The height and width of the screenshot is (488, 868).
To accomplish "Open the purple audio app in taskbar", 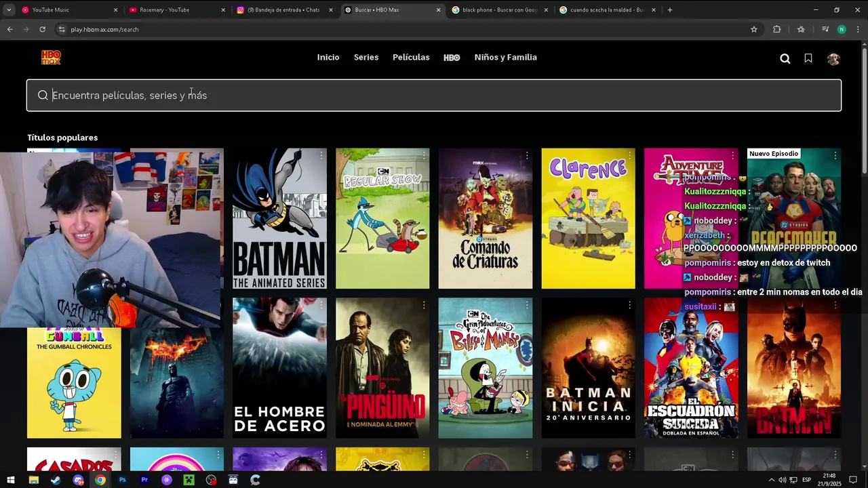I will pos(167,480).
